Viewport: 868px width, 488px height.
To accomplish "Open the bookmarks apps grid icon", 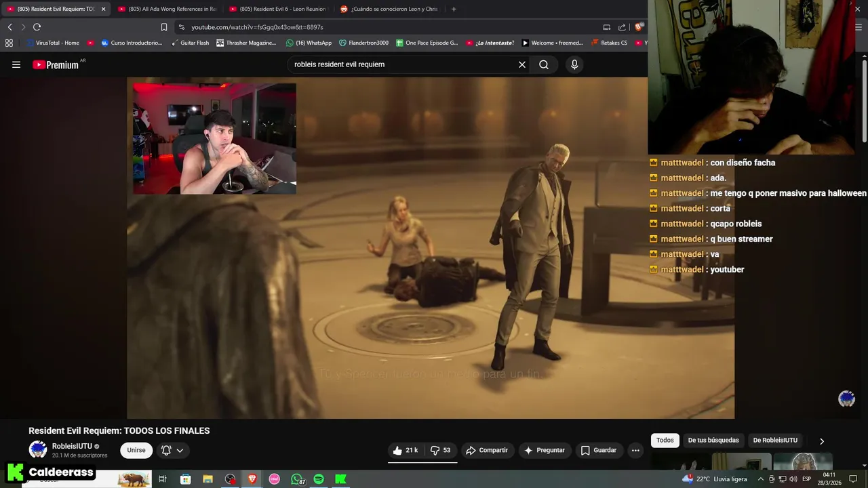I will (x=9, y=43).
